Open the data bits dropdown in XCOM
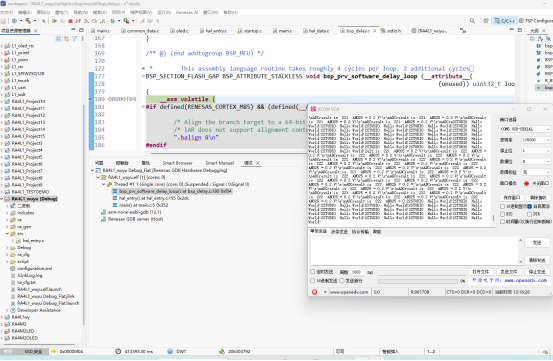553x361 pixels. [536, 161]
